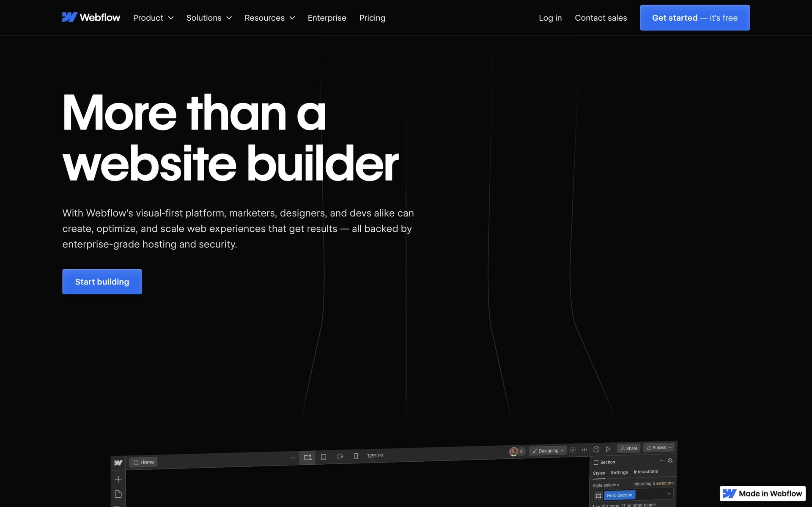The height and width of the screenshot is (507, 812).
Task: Open Contact sales
Action: pos(601,18)
